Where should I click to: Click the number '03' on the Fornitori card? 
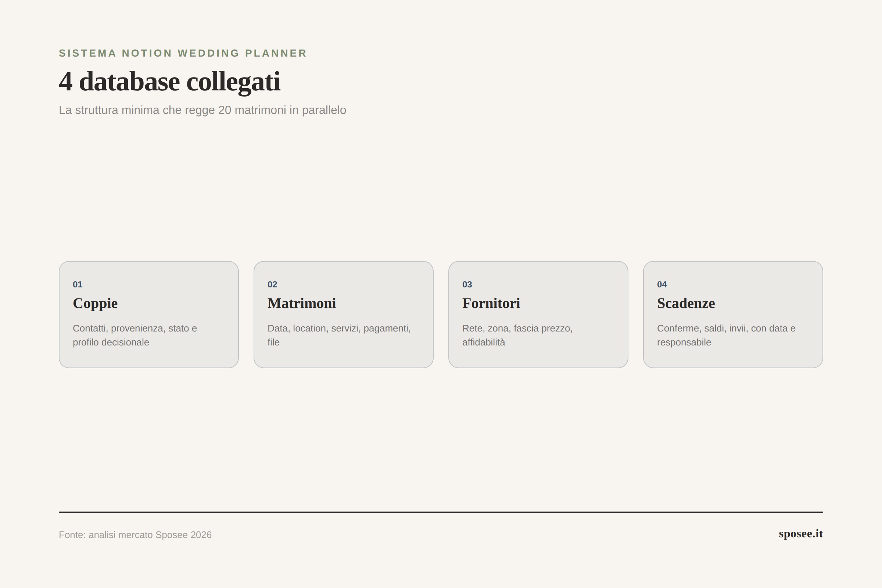point(467,284)
